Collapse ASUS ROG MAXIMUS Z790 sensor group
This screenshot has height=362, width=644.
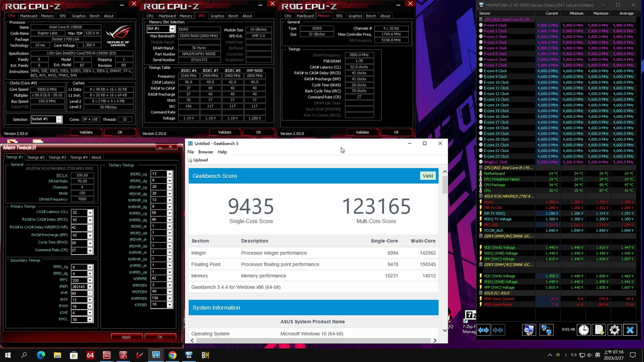[x=481, y=196]
